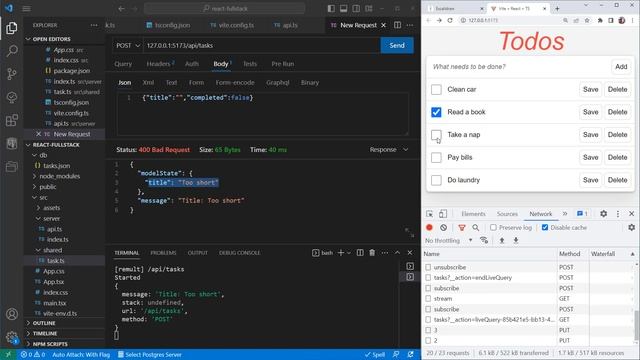Switch to the Headers request tab
This screenshot has height=360, width=640.
click(x=160, y=64)
